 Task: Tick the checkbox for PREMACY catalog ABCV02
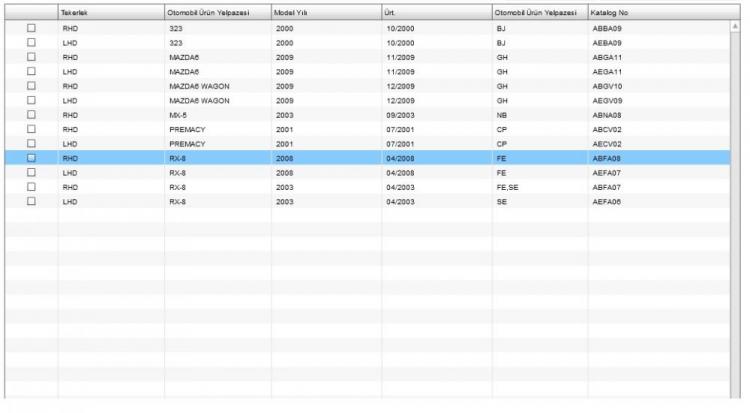(x=31, y=129)
